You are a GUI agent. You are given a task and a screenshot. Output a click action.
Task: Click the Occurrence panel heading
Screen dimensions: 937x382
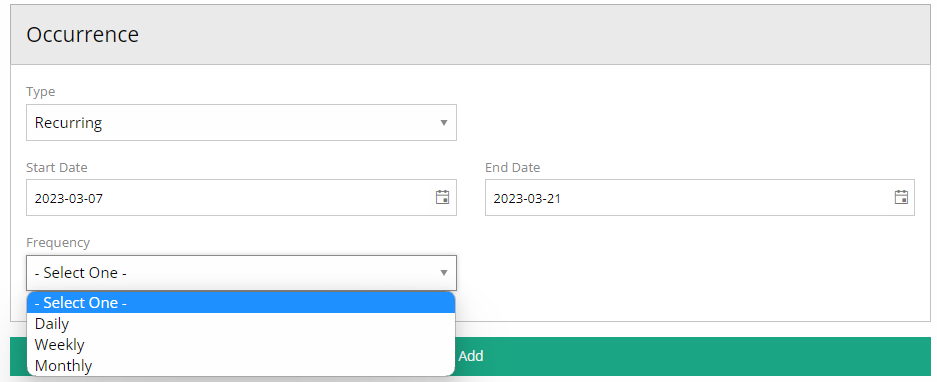pyautogui.click(x=82, y=35)
